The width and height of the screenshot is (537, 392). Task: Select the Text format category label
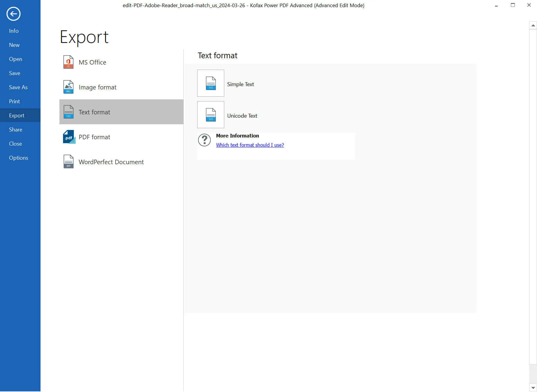click(x=94, y=112)
